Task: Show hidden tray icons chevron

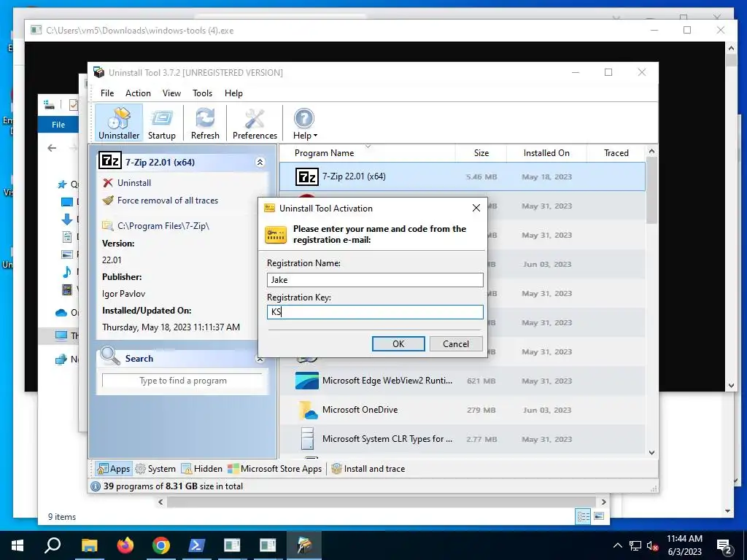Action: pos(617,545)
